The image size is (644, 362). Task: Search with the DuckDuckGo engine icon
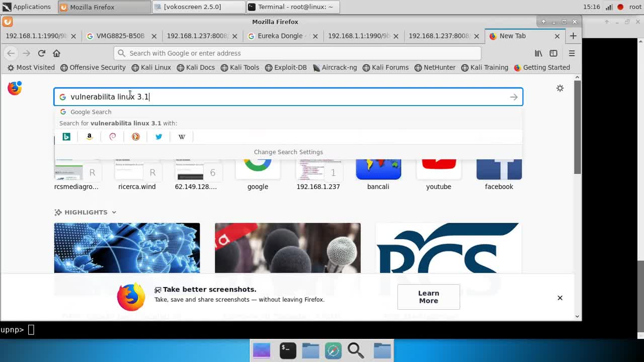(136, 136)
